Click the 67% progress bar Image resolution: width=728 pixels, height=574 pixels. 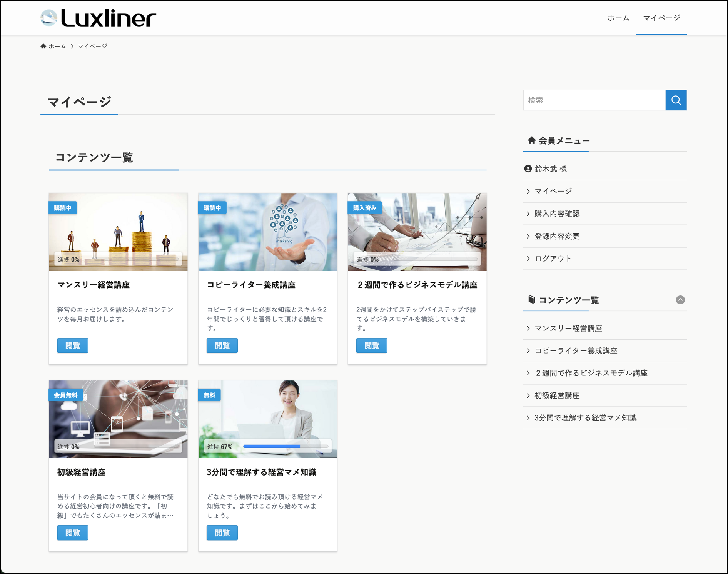pos(286,446)
